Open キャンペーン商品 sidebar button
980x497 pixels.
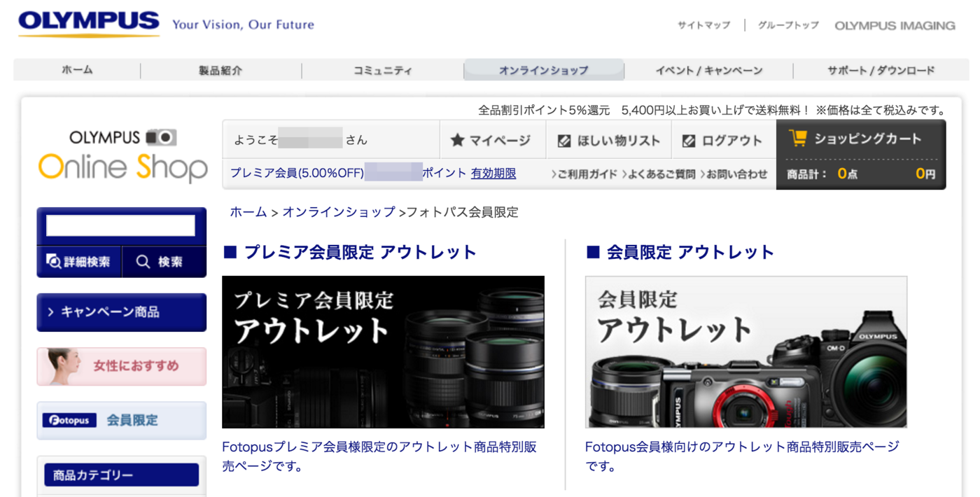(122, 312)
